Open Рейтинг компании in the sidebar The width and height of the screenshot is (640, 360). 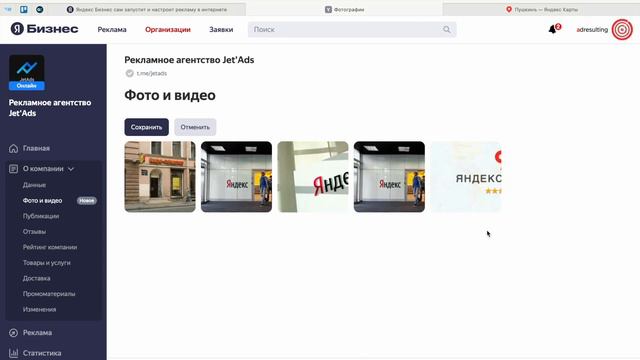[50, 247]
